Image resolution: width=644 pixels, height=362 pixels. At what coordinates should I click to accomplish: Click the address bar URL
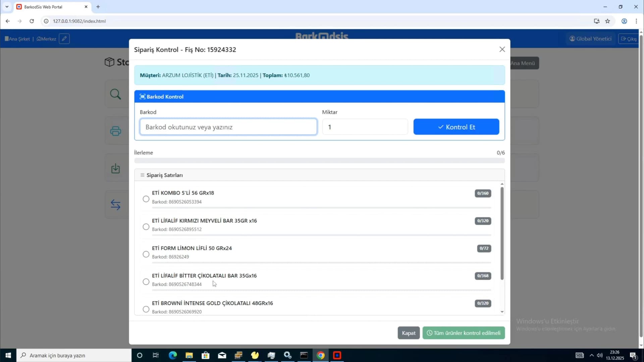(x=79, y=21)
